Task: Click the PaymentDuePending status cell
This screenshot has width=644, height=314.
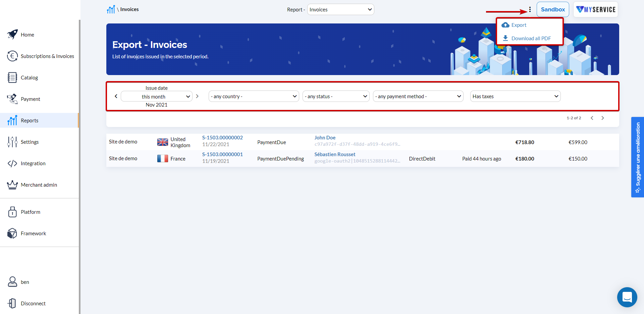Action: (281, 159)
